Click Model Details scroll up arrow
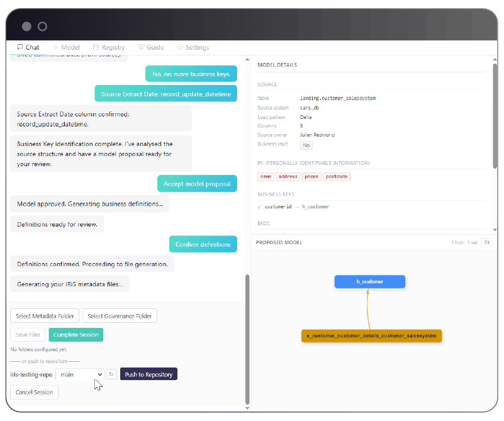Image resolution: width=504 pixels, height=421 pixels. [495, 59]
